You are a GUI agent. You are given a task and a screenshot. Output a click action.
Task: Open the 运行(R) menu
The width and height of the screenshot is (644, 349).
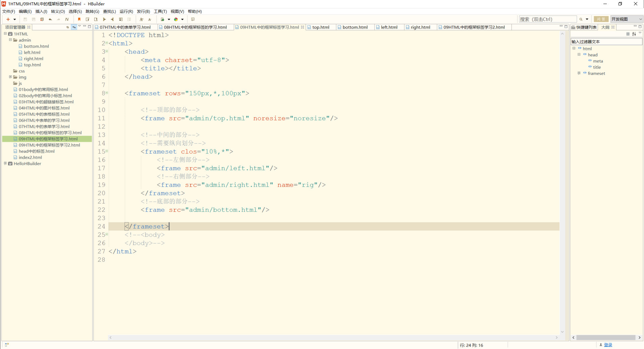coord(126,11)
